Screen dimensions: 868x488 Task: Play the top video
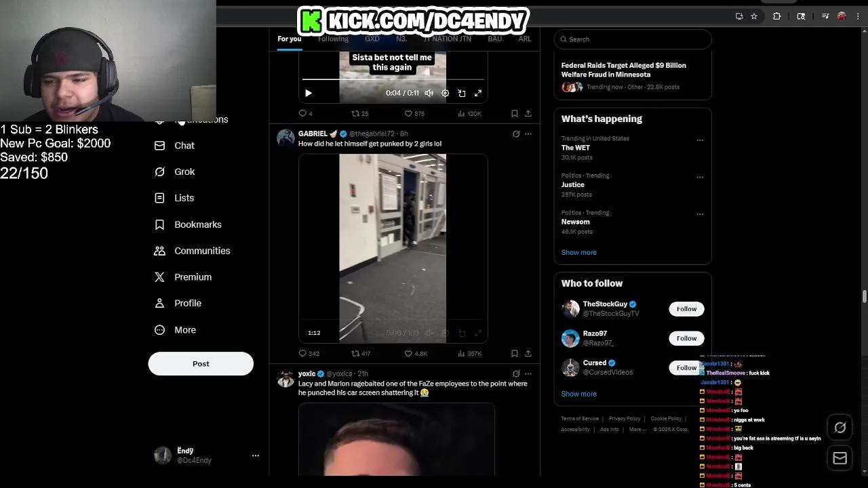coord(309,94)
